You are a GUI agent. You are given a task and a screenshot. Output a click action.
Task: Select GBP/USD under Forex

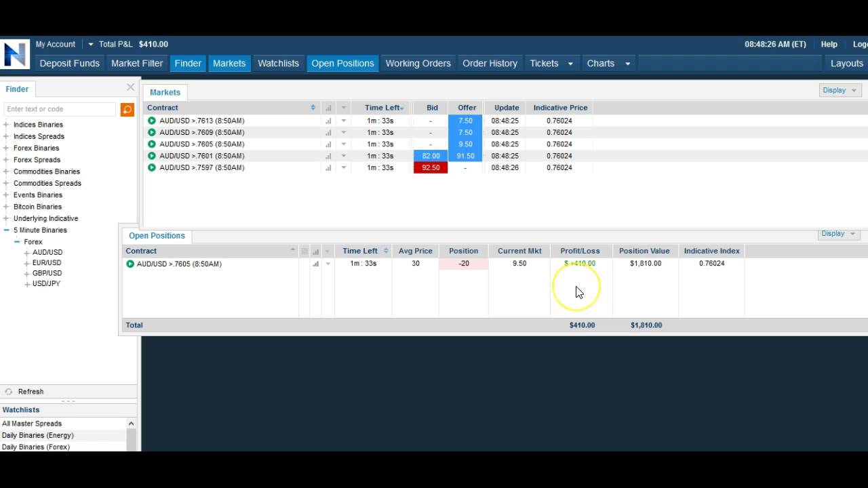pos(47,273)
